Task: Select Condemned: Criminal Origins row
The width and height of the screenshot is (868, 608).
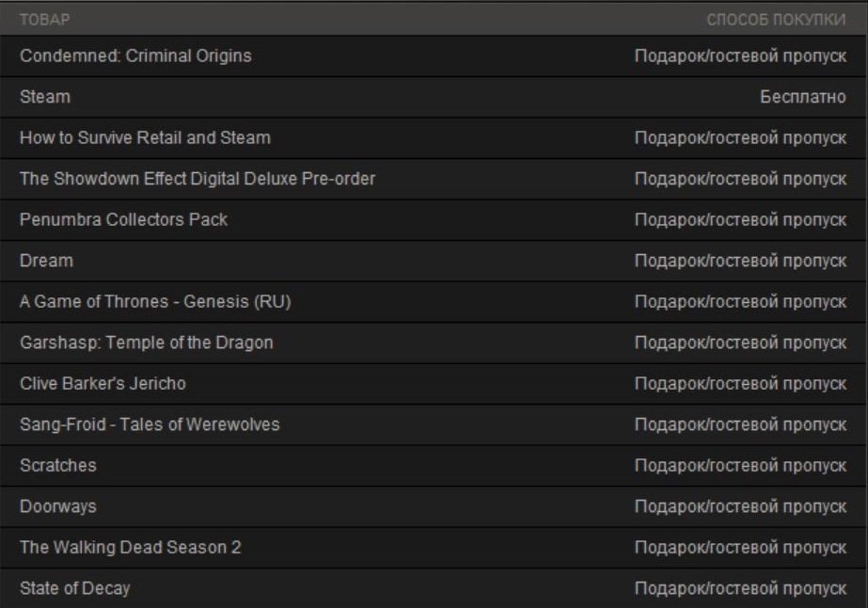Action: click(x=135, y=56)
